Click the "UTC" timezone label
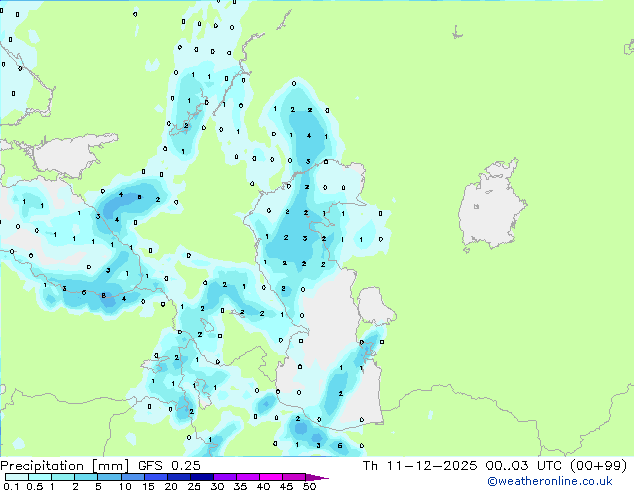This screenshot has height=490, width=634. coord(549,466)
